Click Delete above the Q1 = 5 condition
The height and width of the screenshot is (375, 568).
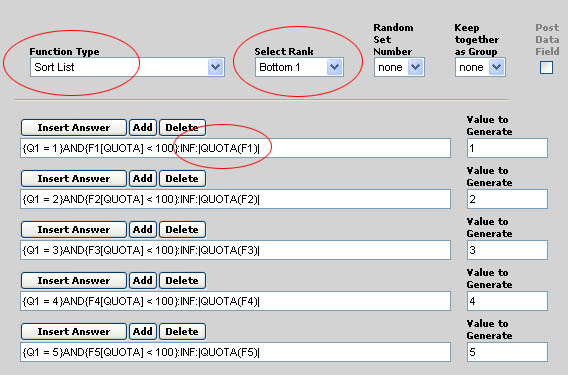pyautogui.click(x=182, y=332)
